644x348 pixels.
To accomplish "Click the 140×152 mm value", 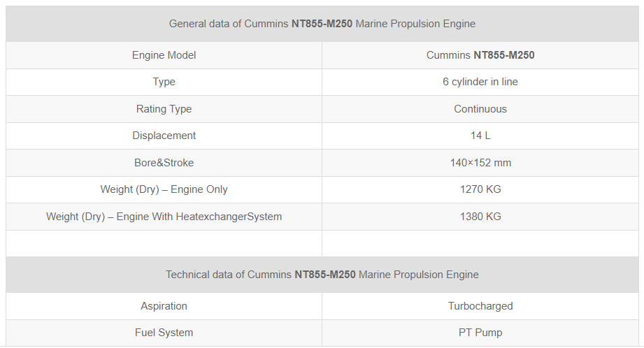I will coord(480,163).
